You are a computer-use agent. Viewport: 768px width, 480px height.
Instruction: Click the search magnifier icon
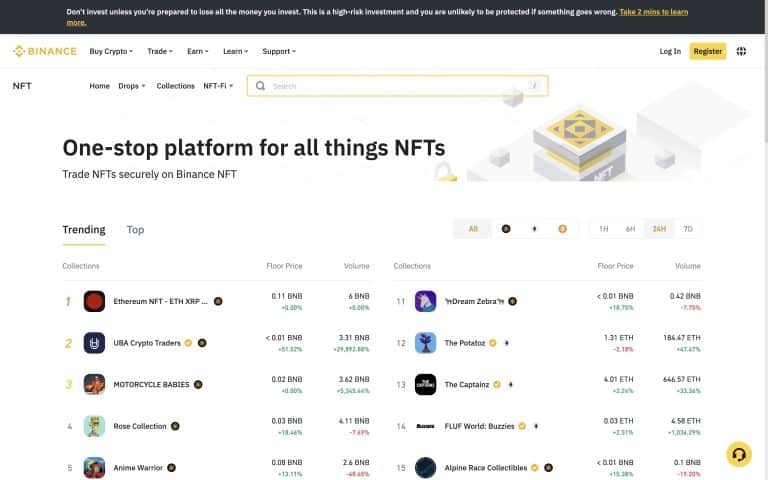pyautogui.click(x=261, y=86)
